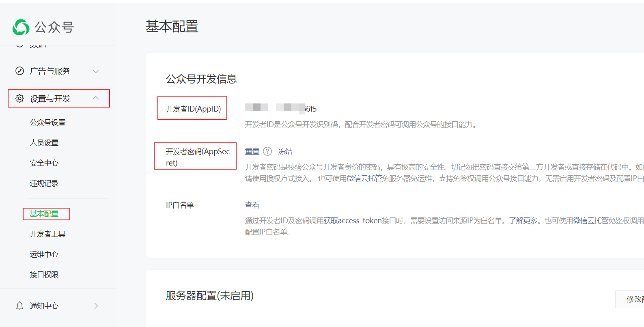Image resolution: width=644 pixels, height=327 pixels.
Task: Click the compass icon beside 广告与服务
Action: [19, 71]
